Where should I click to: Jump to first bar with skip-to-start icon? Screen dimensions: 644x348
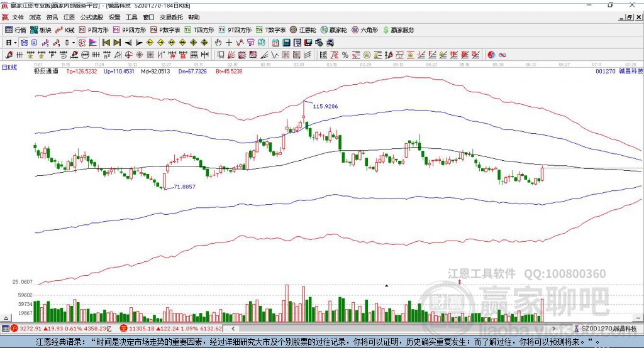(106, 43)
